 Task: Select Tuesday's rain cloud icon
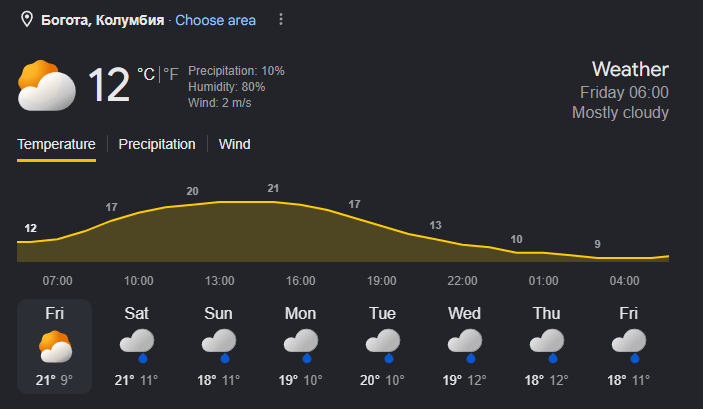(383, 346)
